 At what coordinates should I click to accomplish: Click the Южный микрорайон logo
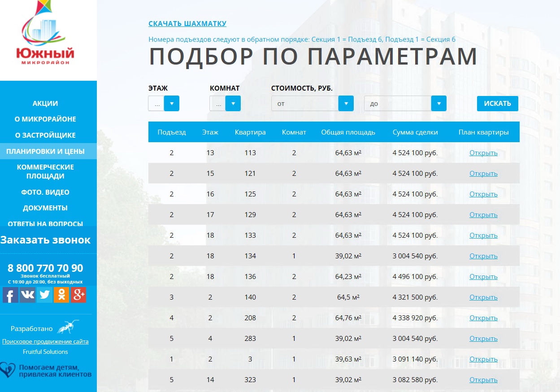click(45, 34)
